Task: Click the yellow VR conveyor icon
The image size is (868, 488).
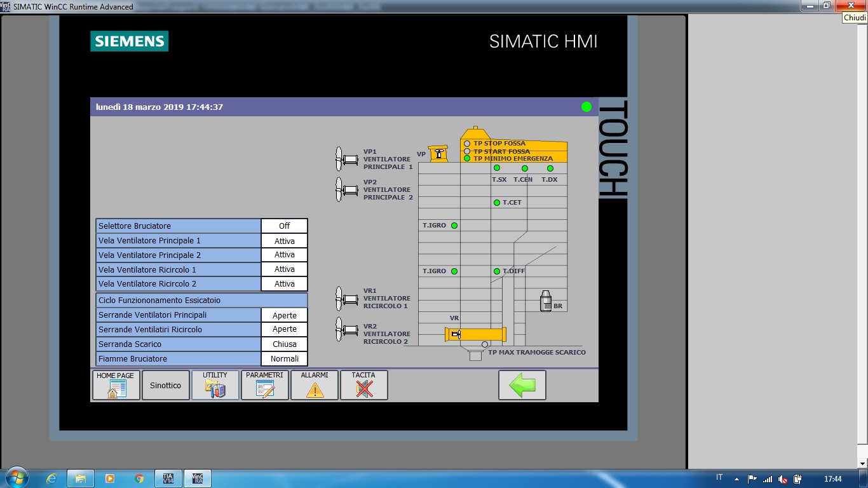Action: click(x=475, y=334)
